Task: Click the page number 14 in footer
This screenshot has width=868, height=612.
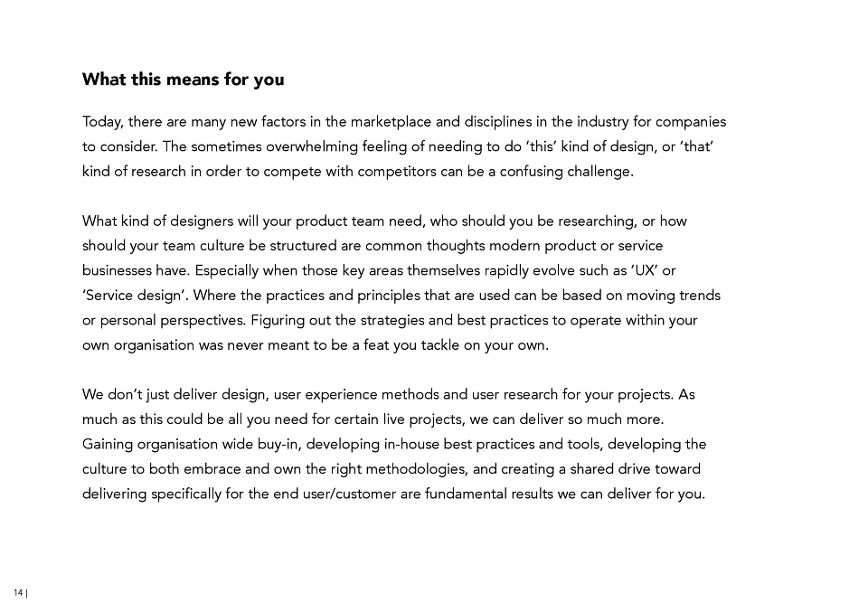Action: click(x=18, y=593)
